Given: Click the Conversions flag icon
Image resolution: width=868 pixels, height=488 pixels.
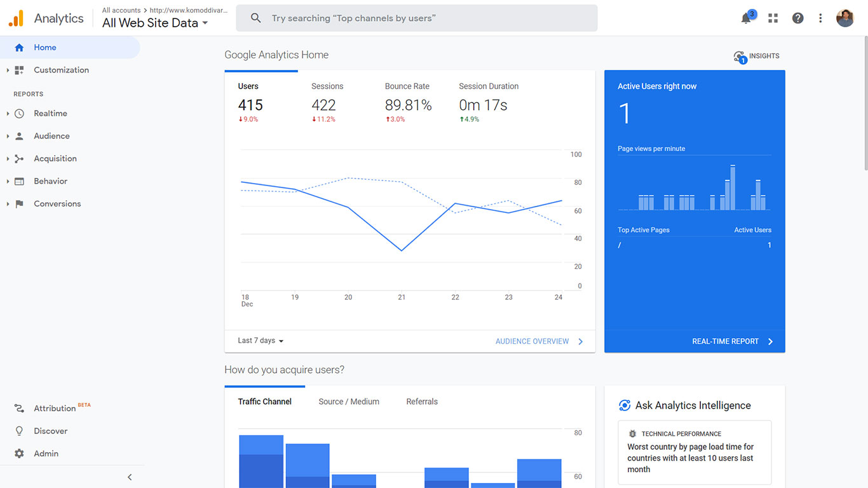Looking at the screenshot, I should pos(19,204).
